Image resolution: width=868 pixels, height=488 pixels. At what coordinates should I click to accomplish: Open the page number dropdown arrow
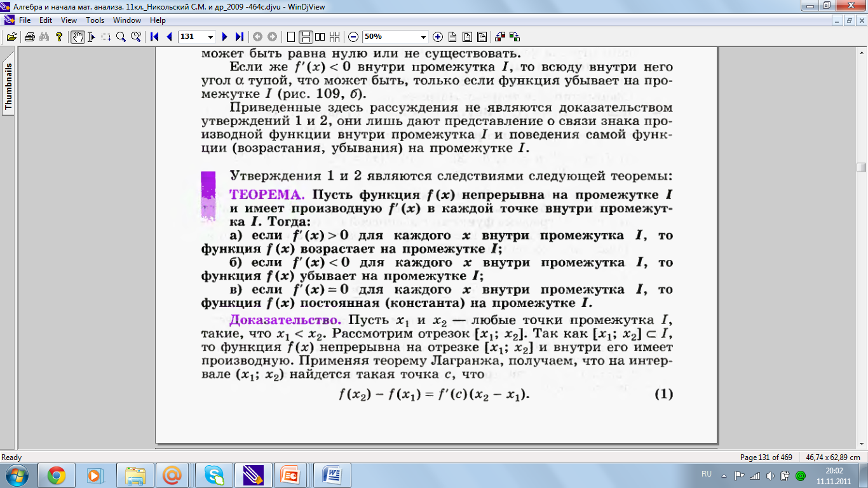coord(211,37)
